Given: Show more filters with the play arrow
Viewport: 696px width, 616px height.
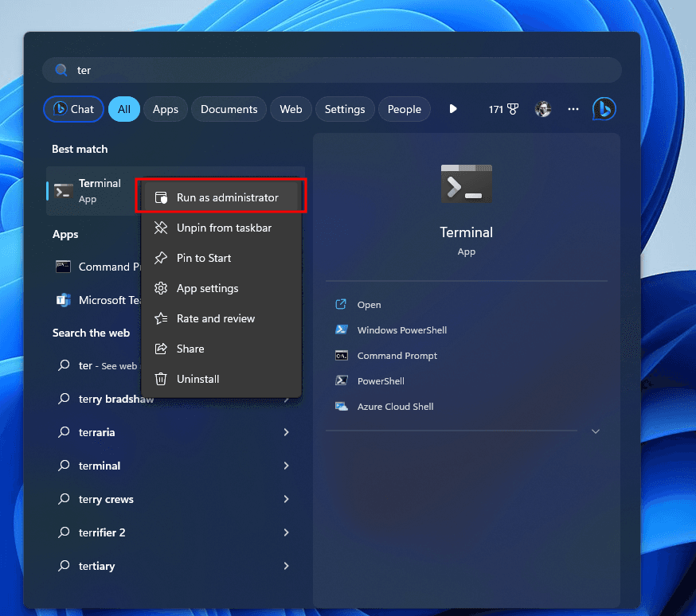Looking at the screenshot, I should click(x=453, y=109).
